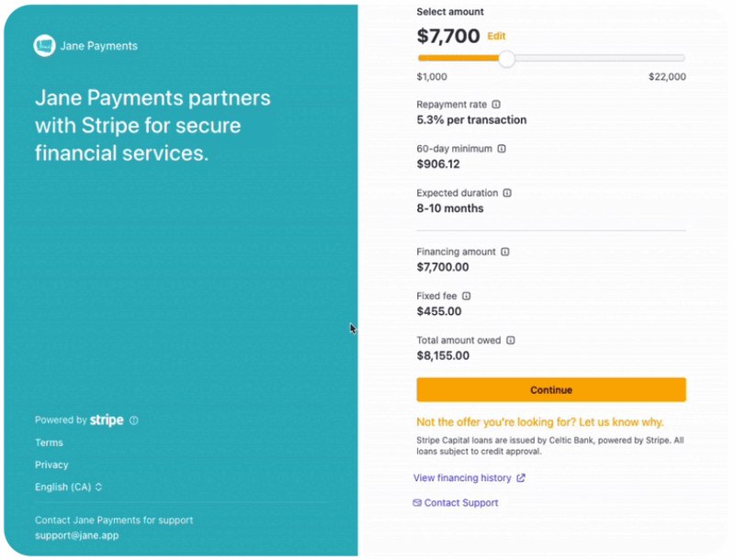
Task: Click Financing amount info icon
Action: tap(505, 252)
